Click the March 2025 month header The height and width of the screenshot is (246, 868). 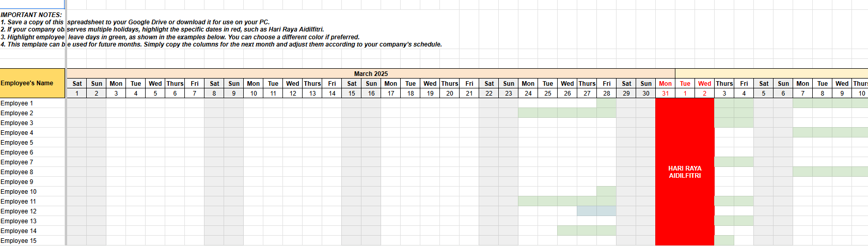(371, 74)
